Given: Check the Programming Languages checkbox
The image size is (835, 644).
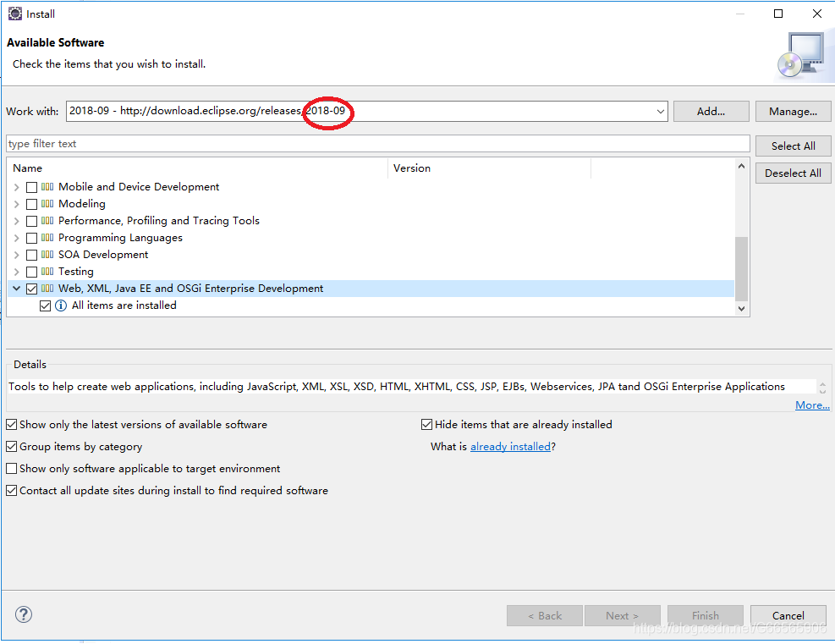Looking at the screenshot, I should [31, 238].
